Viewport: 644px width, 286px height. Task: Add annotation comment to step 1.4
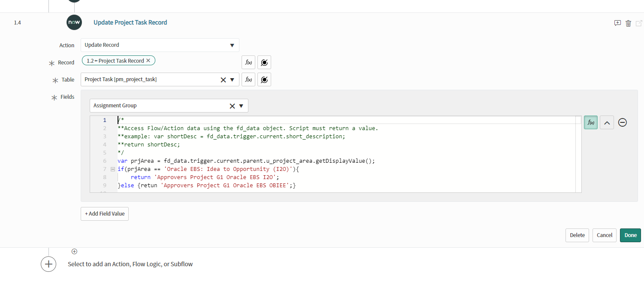coord(617,23)
